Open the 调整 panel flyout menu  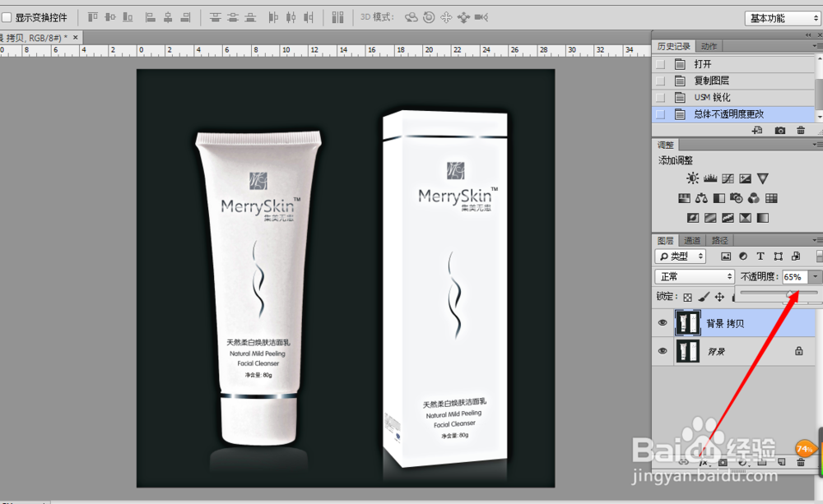pyautogui.click(x=817, y=145)
